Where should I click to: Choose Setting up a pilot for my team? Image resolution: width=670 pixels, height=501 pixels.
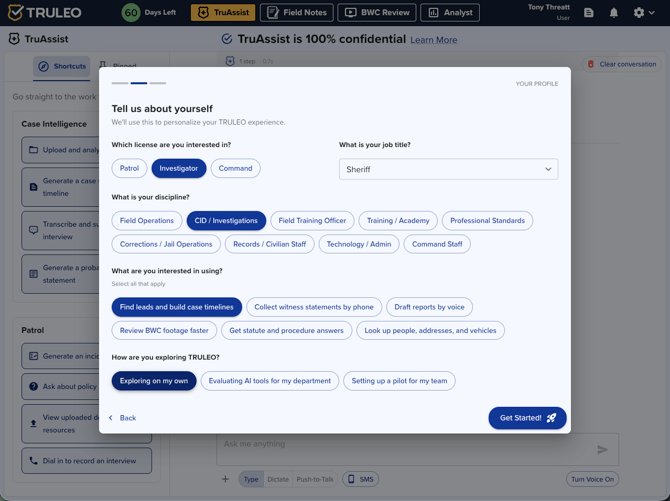click(x=399, y=381)
